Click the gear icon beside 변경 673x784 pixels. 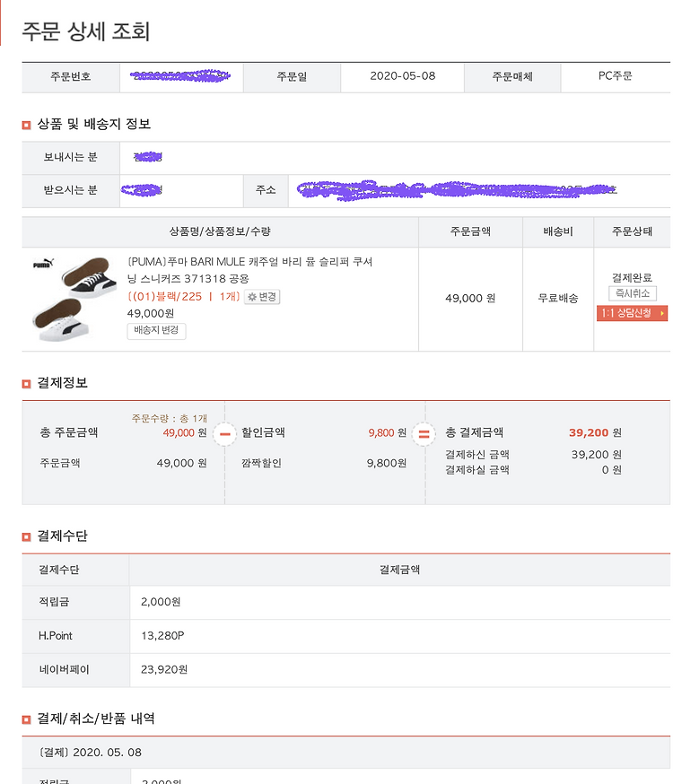pos(252,297)
